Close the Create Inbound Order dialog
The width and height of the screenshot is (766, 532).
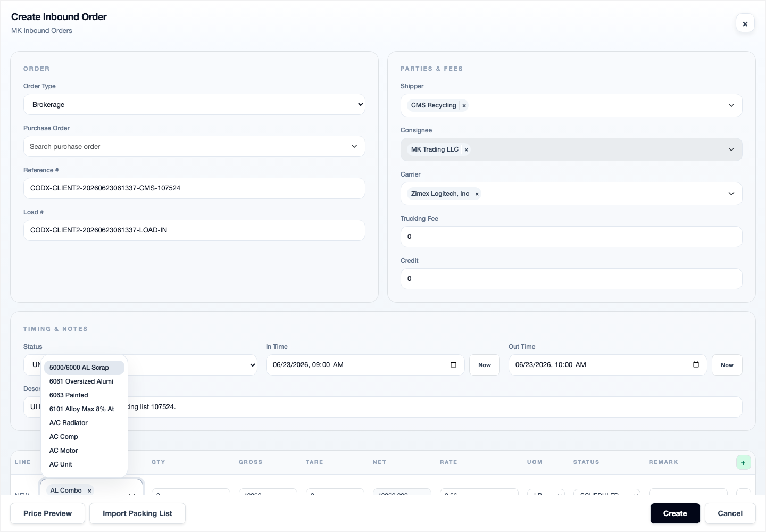(745, 23)
